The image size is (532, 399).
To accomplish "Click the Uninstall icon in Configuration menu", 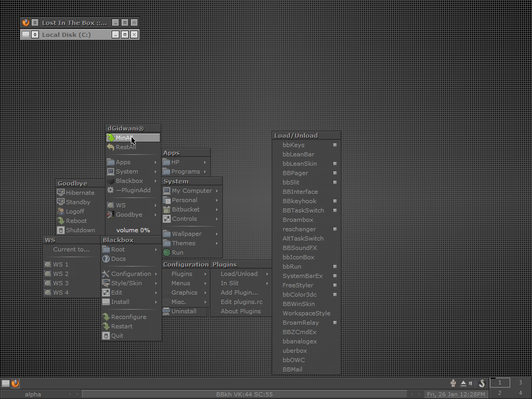I will (x=166, y=311).
